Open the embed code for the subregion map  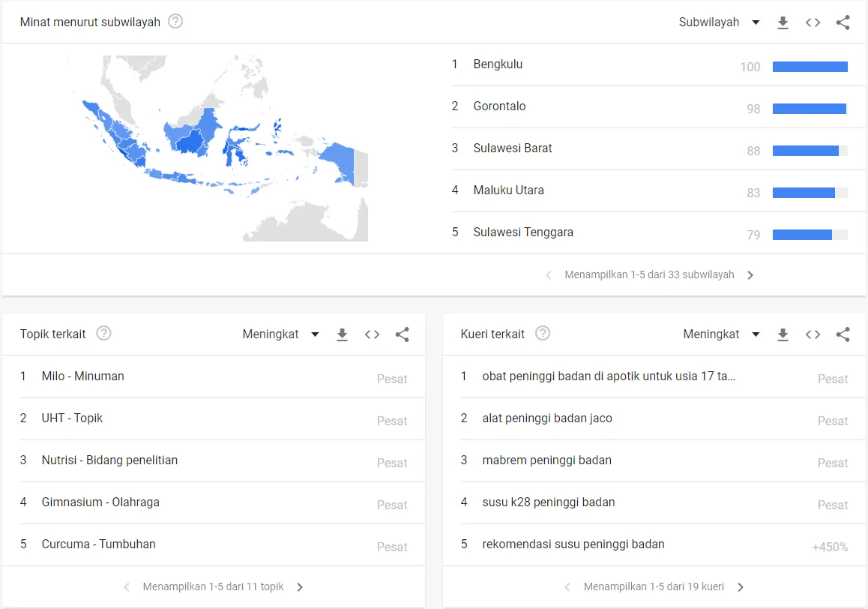(813, 22)
